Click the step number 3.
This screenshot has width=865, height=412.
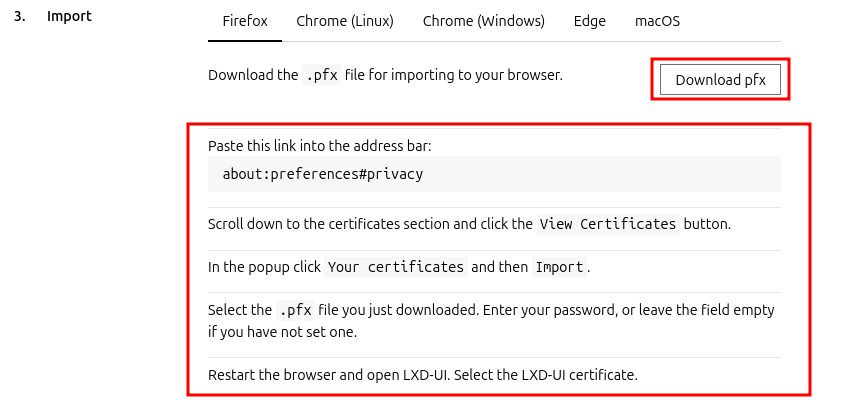(x=19, y=16)
